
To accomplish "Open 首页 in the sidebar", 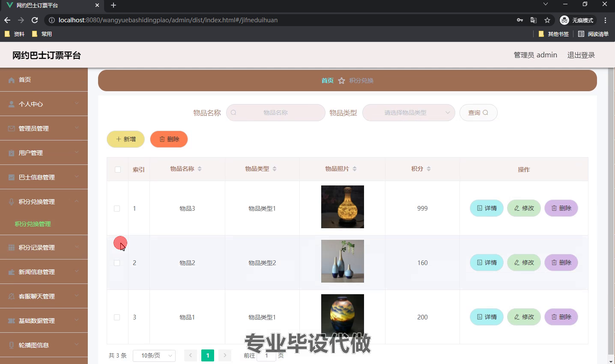I will click(x=44, y=80).
